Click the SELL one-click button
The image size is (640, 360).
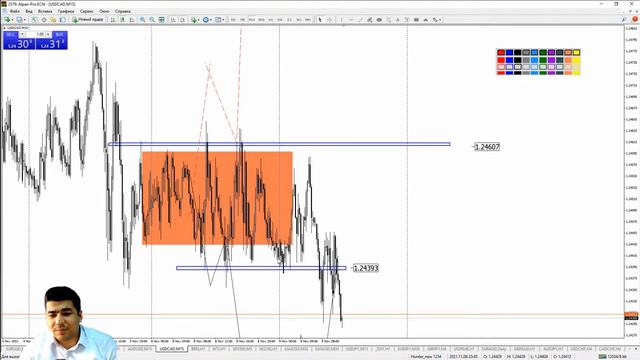tap(19, 41)
